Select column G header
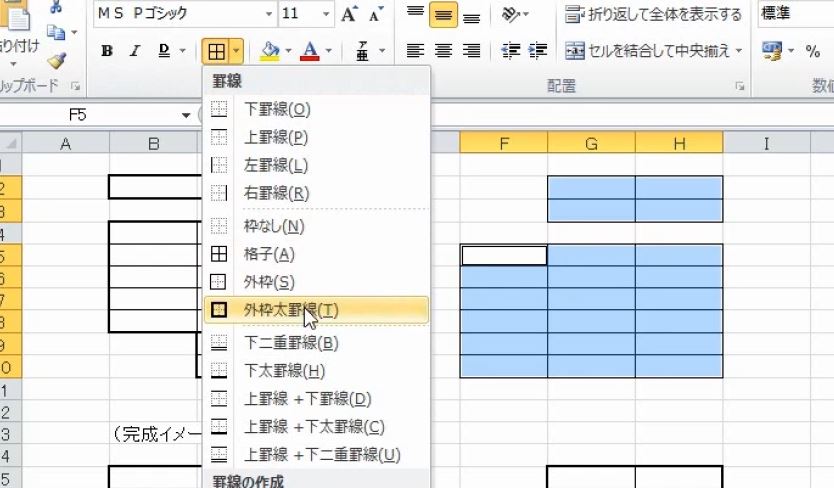The height and width of the screenshot is (488, 834). coord(591,143)
